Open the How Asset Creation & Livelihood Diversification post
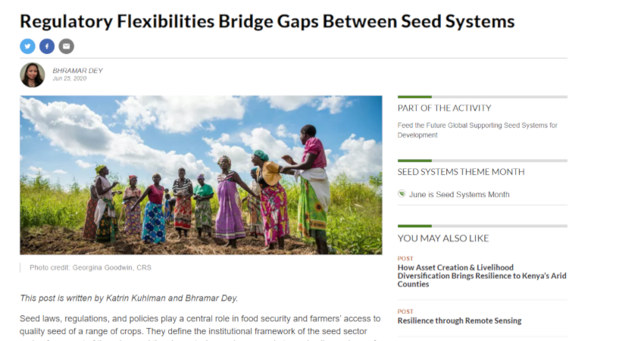The width and height of the screenshot is (644, 341). click(482, 276)
